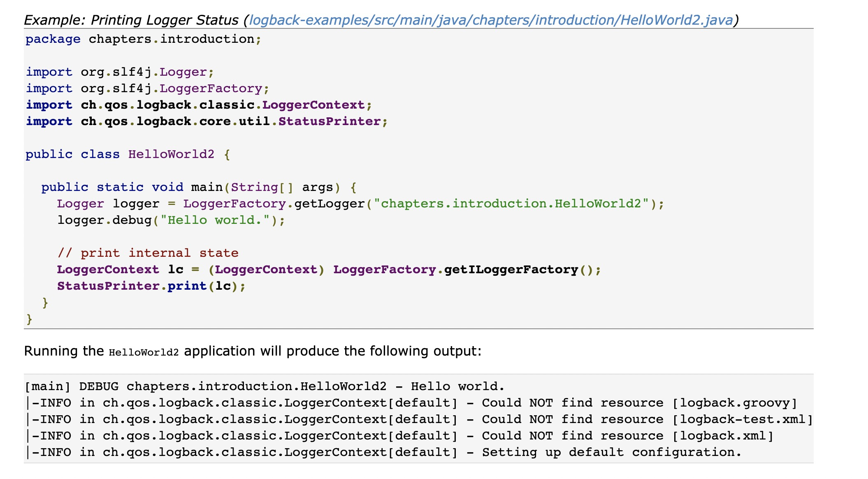Click the bold StatusPrinter import line
This screenshot has height=479, width=868.
pyautogui.click(x=207, y=121)
